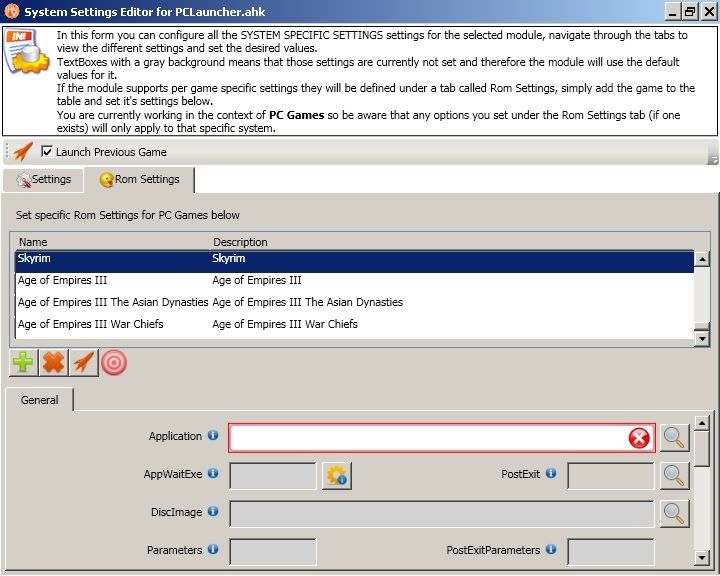Select Age of Empires III War Chiefs row
The image size is (720, 576).
354,324
